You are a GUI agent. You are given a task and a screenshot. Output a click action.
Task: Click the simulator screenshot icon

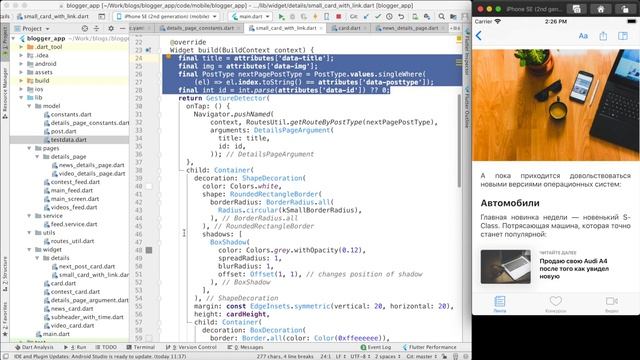pyautogui.click(x=576, y=9)
